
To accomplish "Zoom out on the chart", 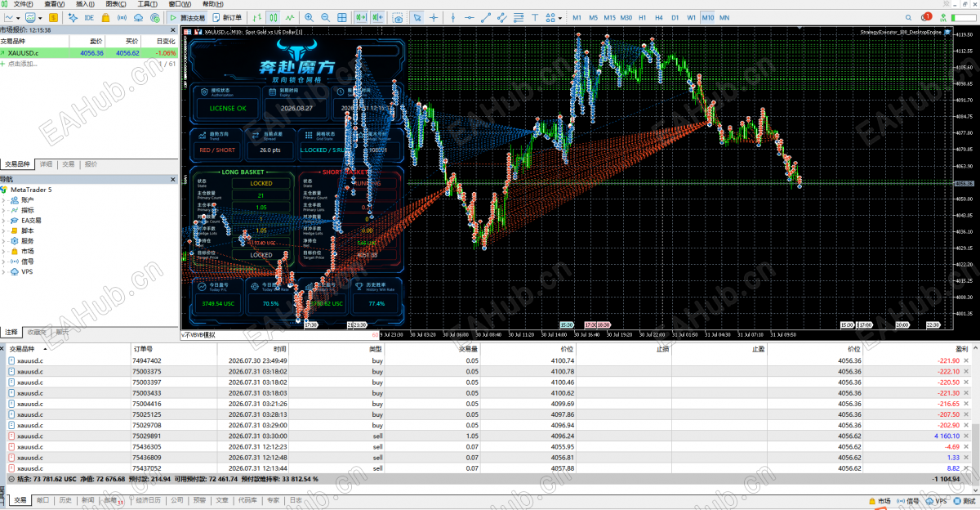I will (x=325, y=17).
